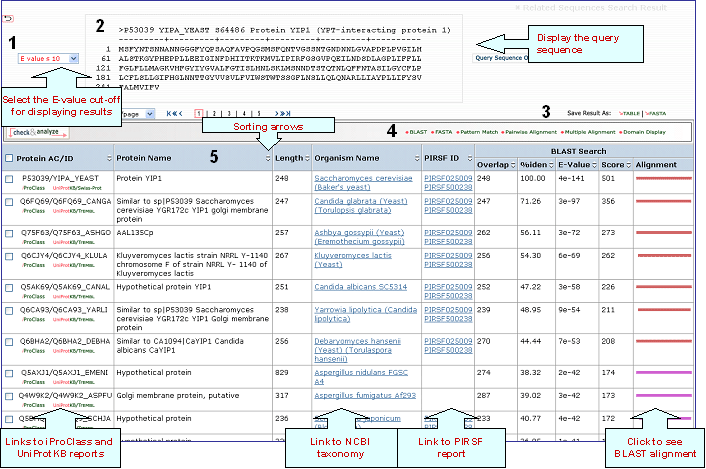This screenshot has width=706, height=469.
Task: Click the check & analyze button
Action: [x=35, y=132]
